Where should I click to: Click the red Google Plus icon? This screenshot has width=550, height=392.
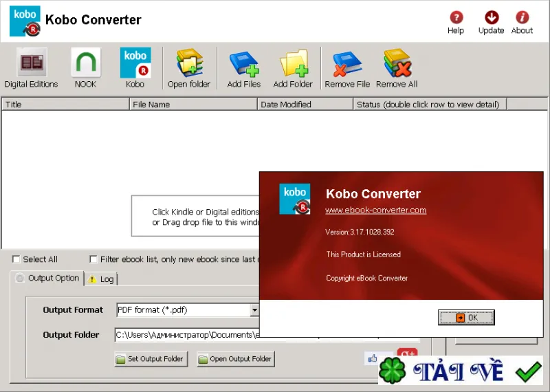[x=407, y=352]
